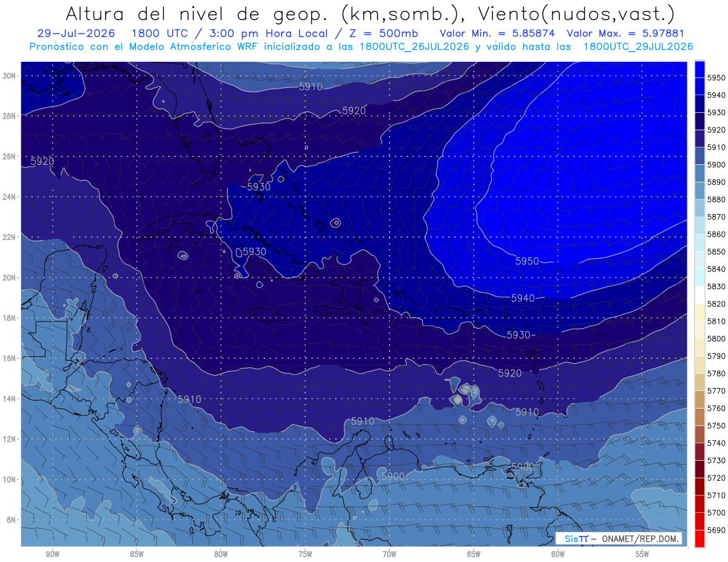The width and height of the screenshot is (728, 562).
Task: Click the 5700 value in the colorbar legend
Action: pos(716,512)
